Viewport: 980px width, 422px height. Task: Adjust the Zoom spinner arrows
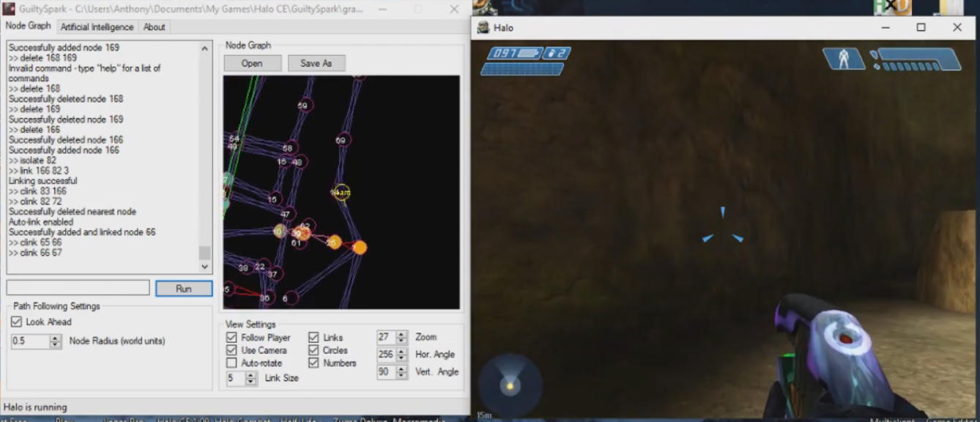(401, 338)
